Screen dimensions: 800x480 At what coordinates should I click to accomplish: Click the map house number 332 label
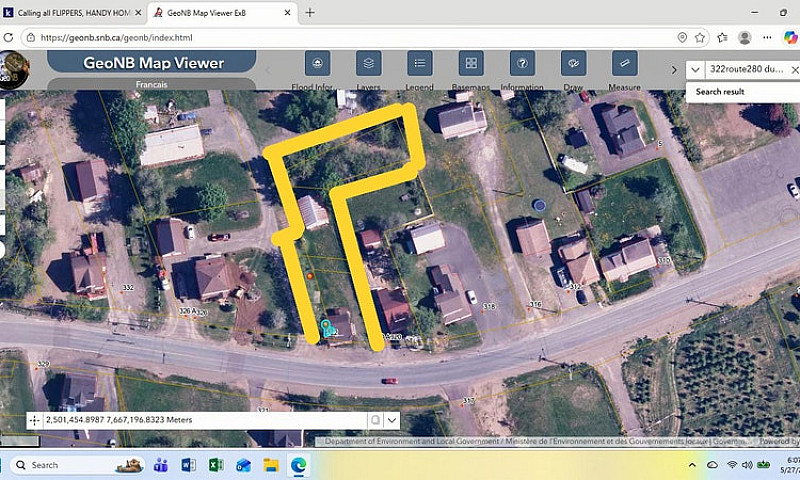click(x=128, y=288)
